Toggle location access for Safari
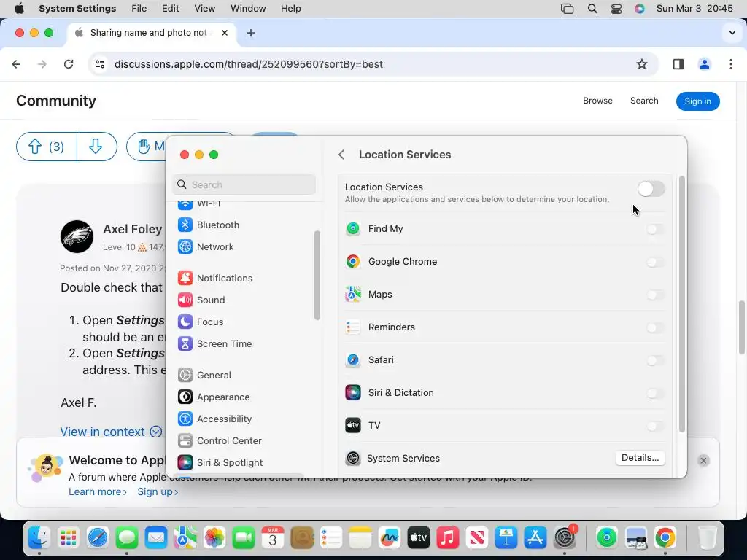 point(656,360)
